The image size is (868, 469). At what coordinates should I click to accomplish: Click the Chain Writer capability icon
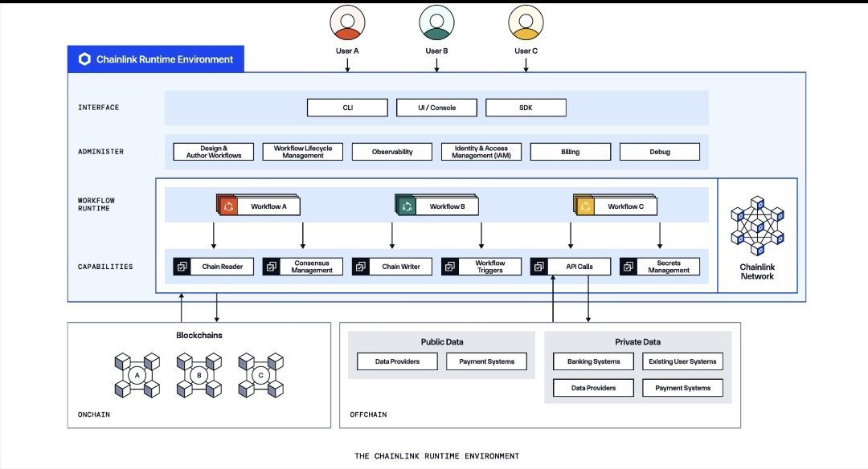pos(360,267)
